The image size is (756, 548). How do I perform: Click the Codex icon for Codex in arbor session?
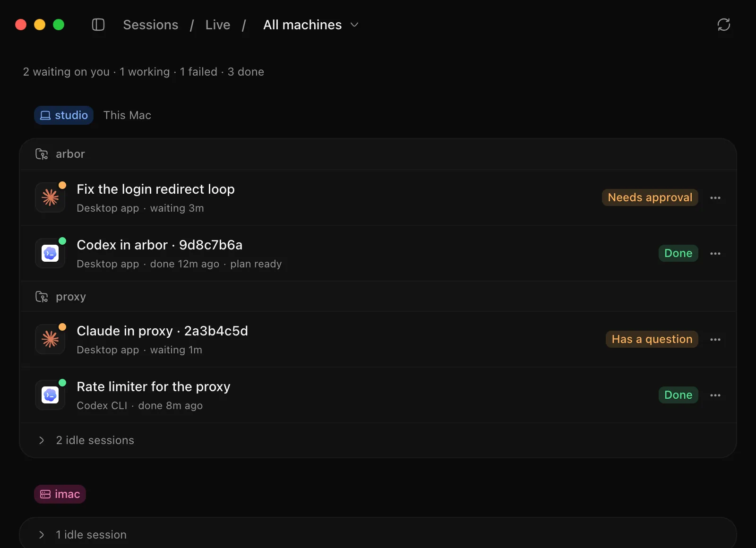(x=50, y=253)
